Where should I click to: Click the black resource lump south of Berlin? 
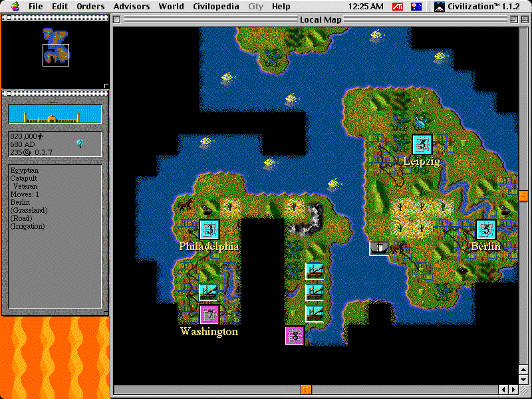[x=464, y=271]
